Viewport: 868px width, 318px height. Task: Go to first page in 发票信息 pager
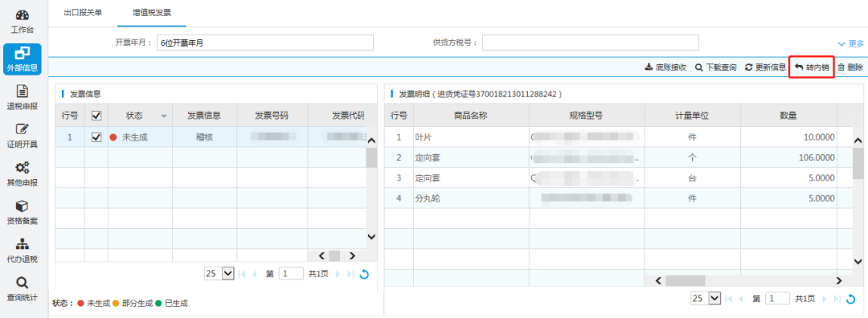pyautogui.click(x=242, y=274)
